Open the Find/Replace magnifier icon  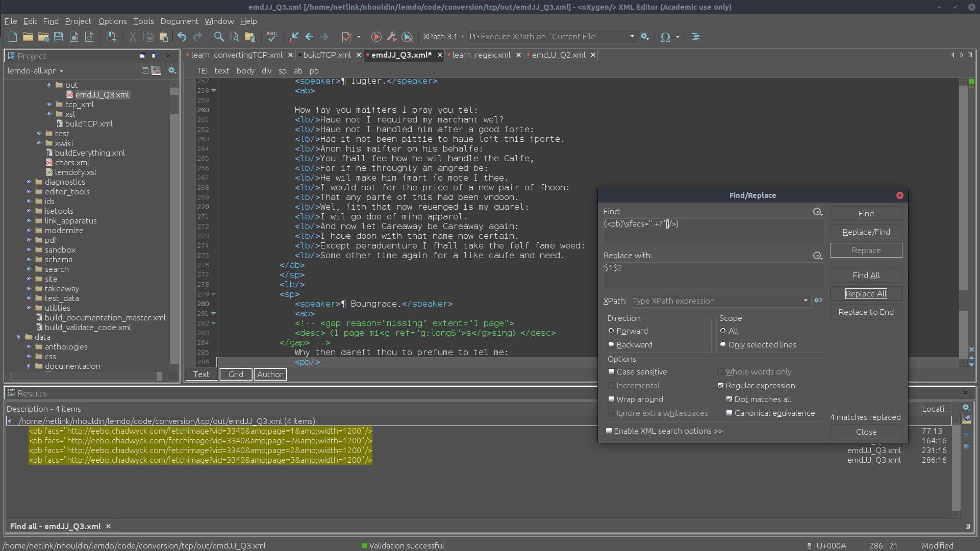pos(219,36)
